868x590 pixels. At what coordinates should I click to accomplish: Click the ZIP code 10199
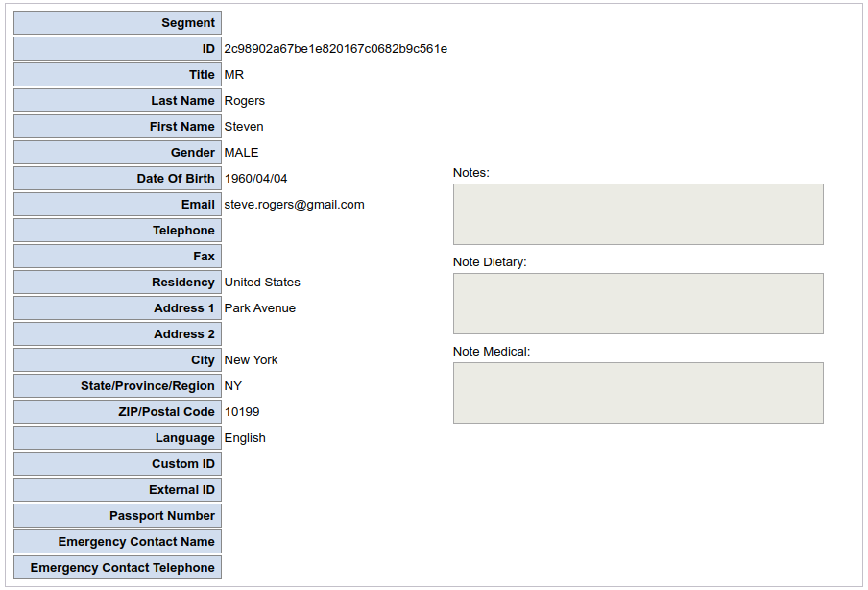point(242,412)
